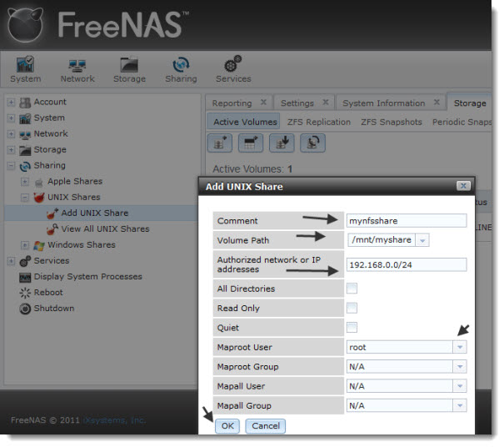Close the System Information tab
This screenshot has width=504, height=447.
pyautogui.click(x=437, y=103)
